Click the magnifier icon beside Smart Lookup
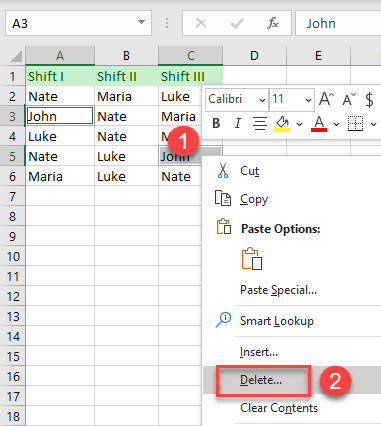This screenshot has height=426, width=381. (x=223, y=320)
